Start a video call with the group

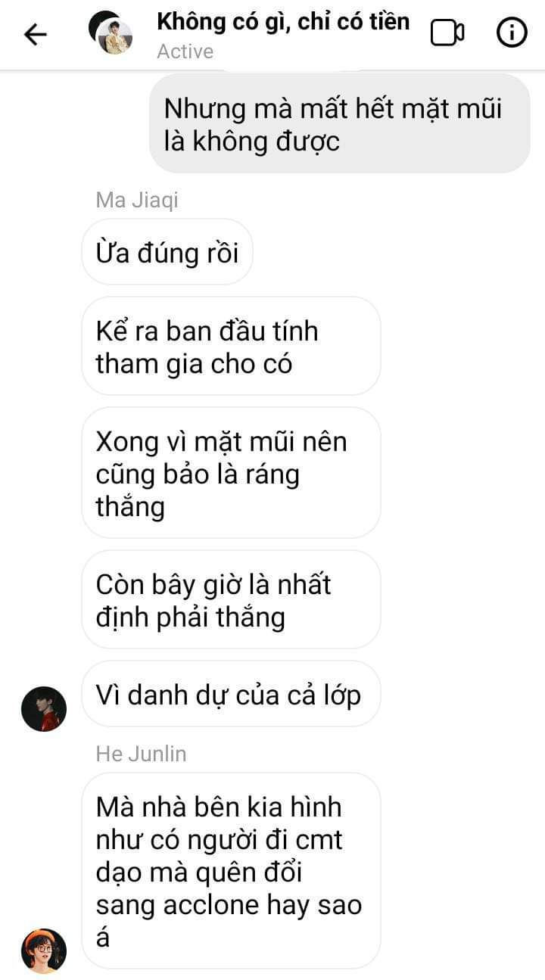[447, 33]
